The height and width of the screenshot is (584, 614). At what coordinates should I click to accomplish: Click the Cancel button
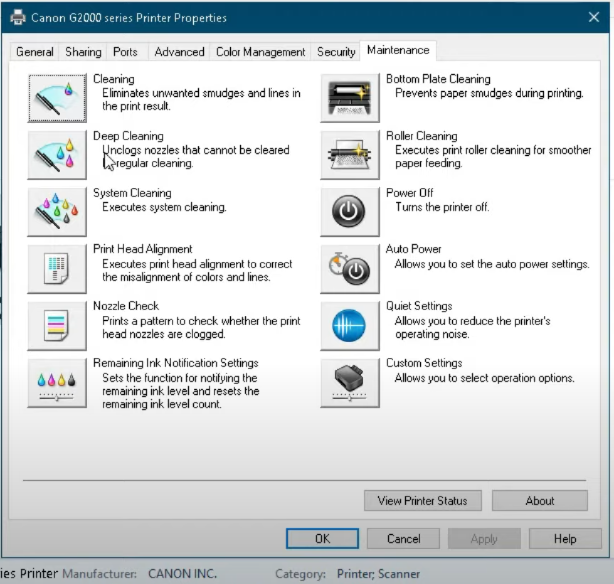pos(403,539)
